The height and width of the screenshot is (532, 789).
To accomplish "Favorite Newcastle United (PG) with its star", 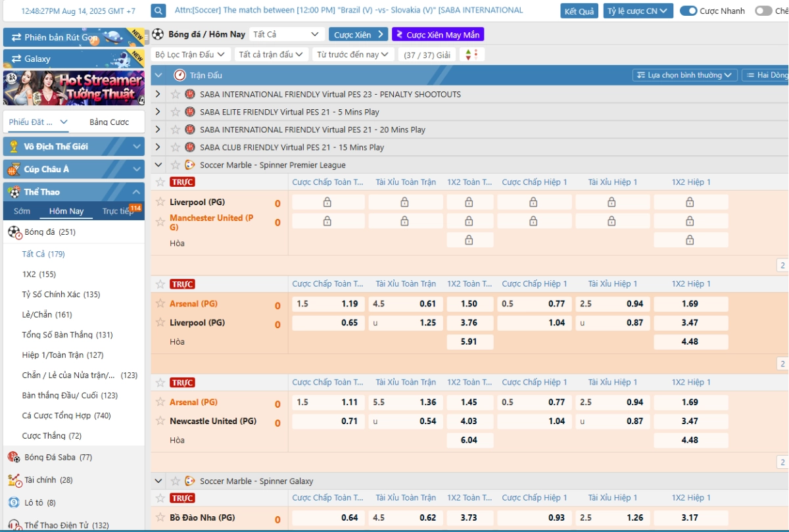I will point(160,421).
